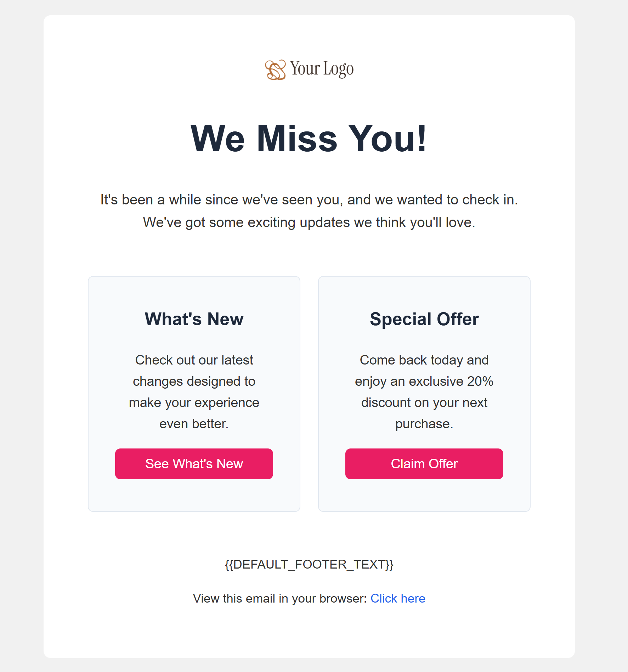The height and width of the screenshot is (672, 628).
Task: Select the "What's New" card heading
Action: click(194, 319)
